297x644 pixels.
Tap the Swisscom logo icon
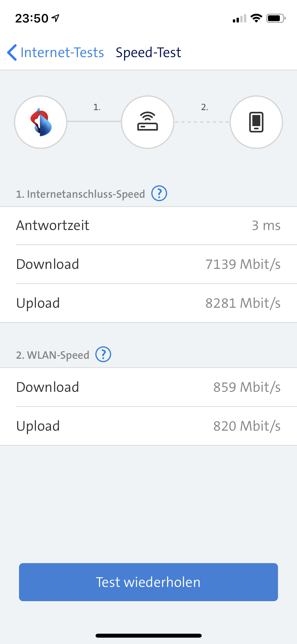coord(41,122)
